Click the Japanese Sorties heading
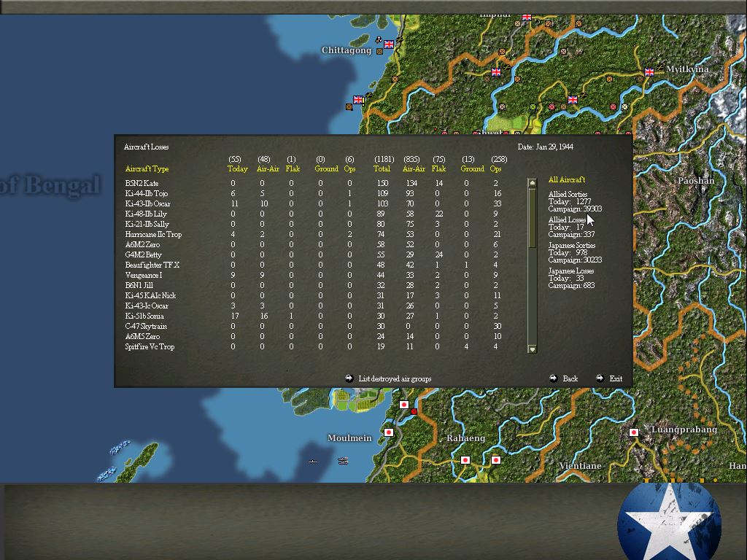Viewport: 747px width, 560px height. pos(572,245)
